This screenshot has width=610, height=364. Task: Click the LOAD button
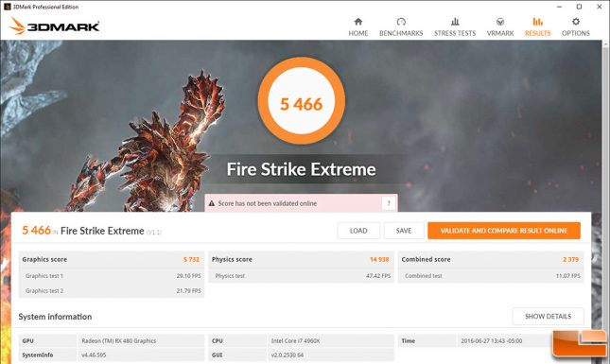coord(358,231)
